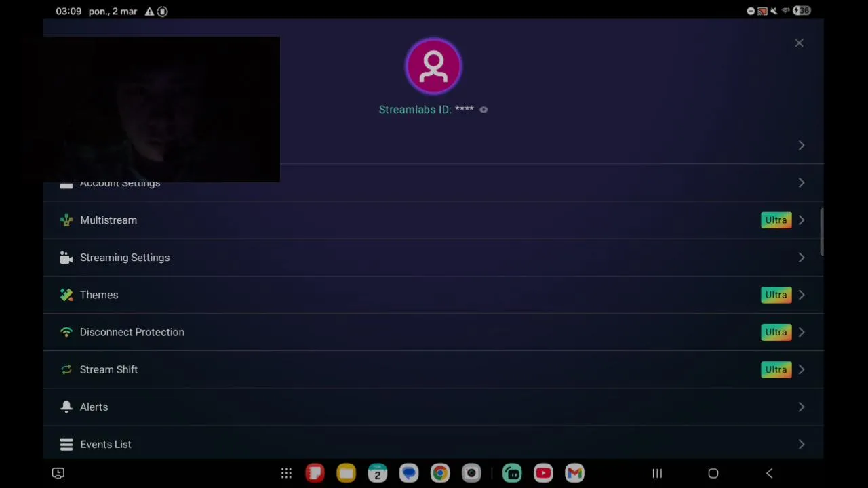
Task: Expand the Alerts row chevron
Action: pos(801,407)
